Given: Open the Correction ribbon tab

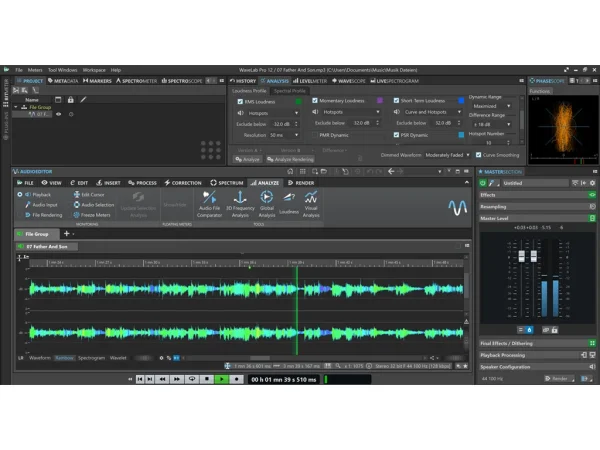Looking at the screenshot, I should [x=183, y=183].
